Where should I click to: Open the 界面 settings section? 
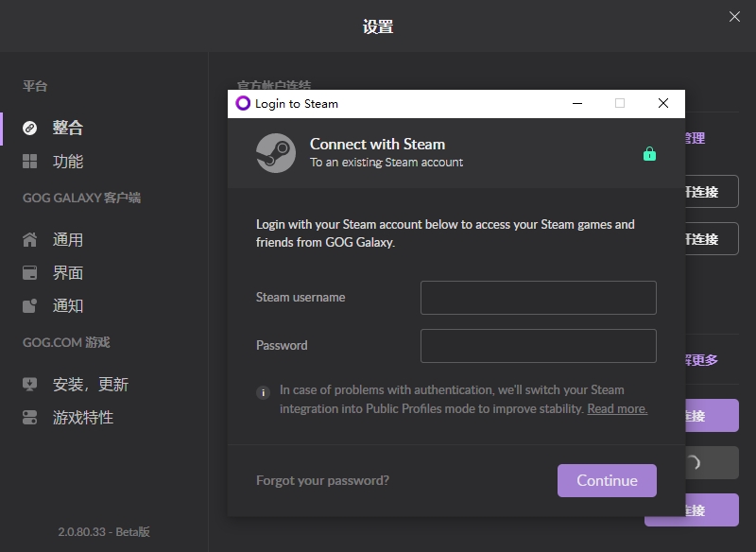pos(67,273)
